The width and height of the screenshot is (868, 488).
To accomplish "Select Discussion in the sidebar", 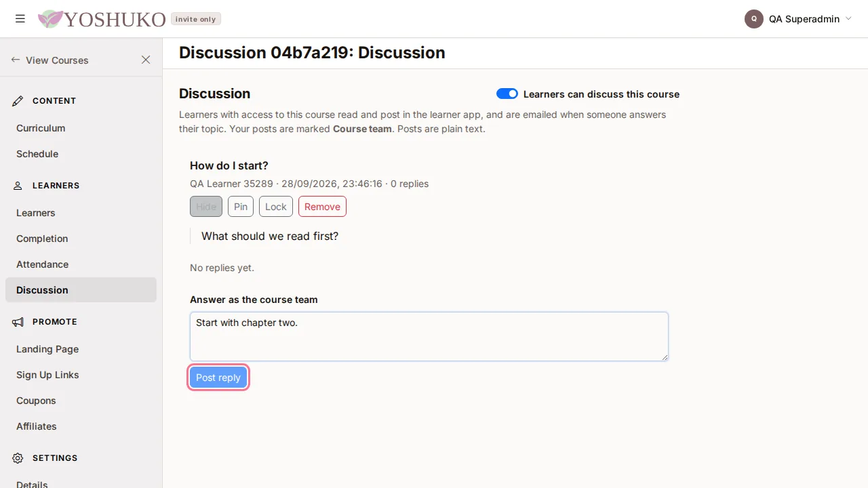I will click(81, 290).
